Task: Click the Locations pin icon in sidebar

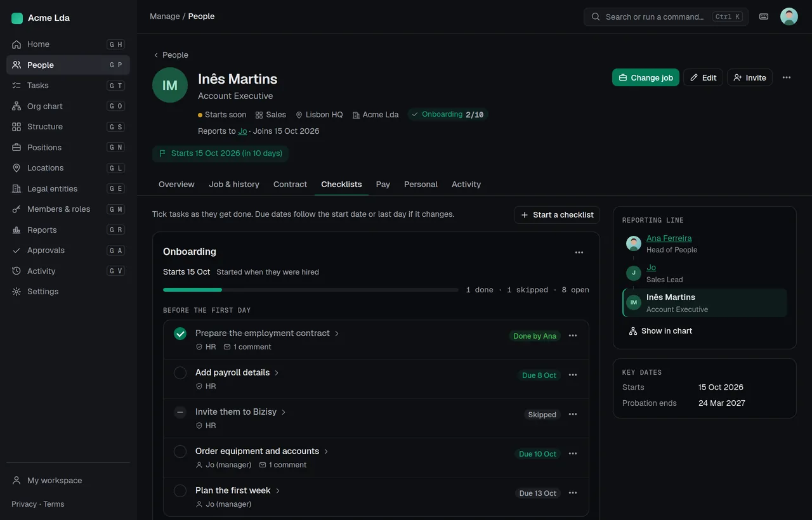Action: (x=16, y=168)
